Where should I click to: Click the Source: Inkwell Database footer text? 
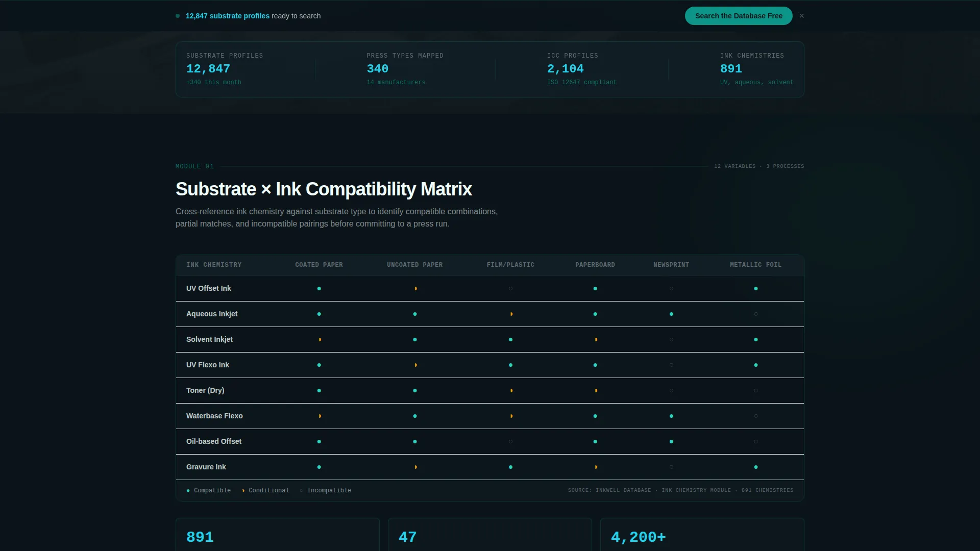click(680, 490)
